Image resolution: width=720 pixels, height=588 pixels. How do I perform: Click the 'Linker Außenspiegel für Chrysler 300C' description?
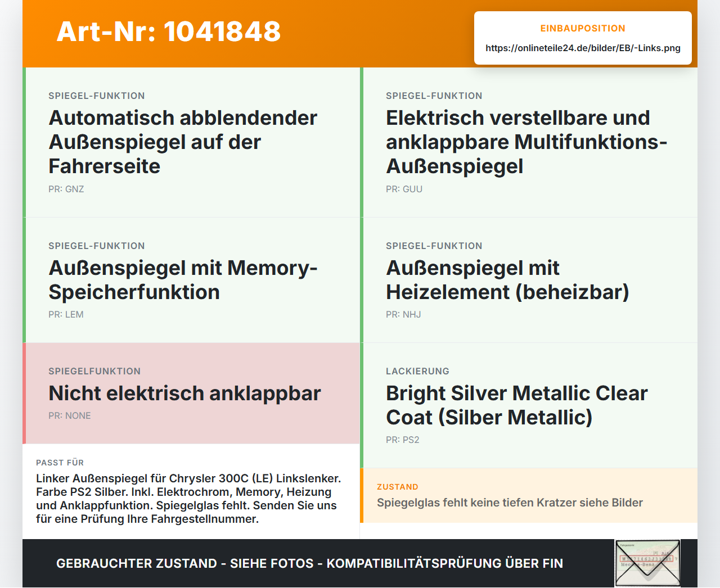pyautogui.click(x=188, y=499)
